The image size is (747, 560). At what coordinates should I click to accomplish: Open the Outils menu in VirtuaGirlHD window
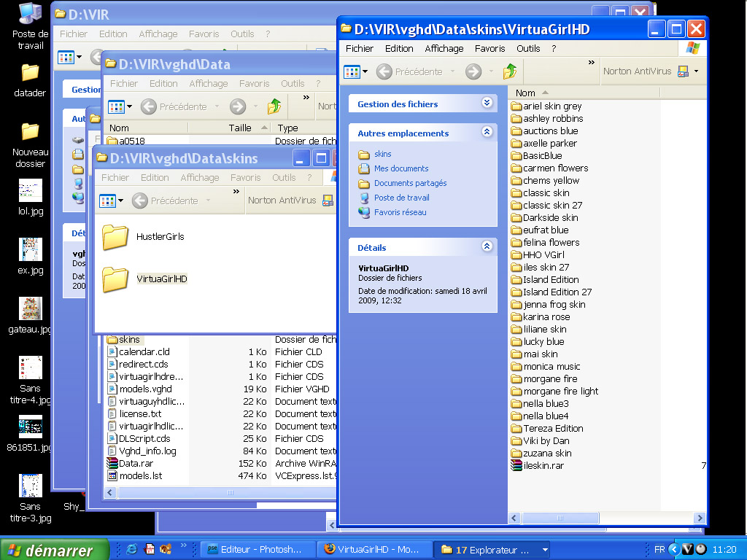(528, 49)
